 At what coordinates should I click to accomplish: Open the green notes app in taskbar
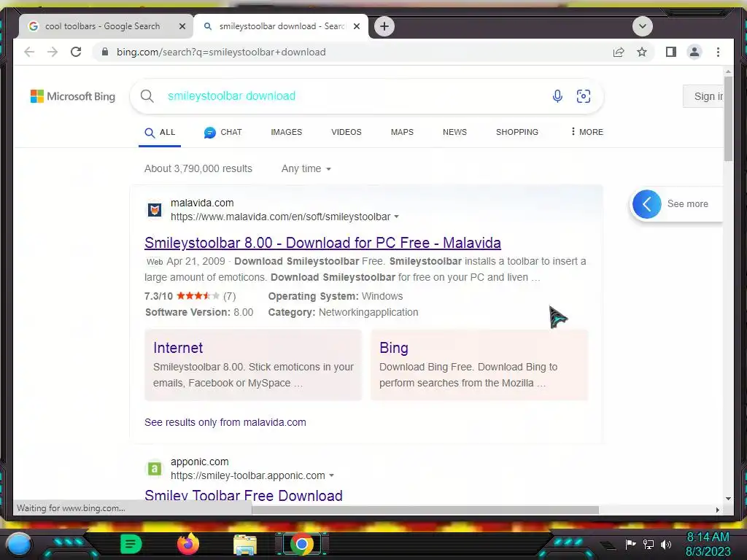pos(131,544)
